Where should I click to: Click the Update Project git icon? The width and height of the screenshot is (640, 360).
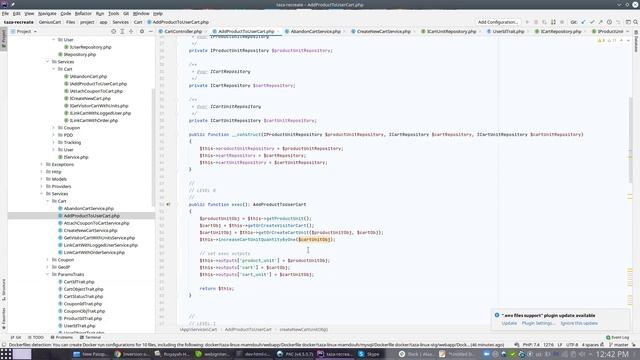click(x=583, y=22)
